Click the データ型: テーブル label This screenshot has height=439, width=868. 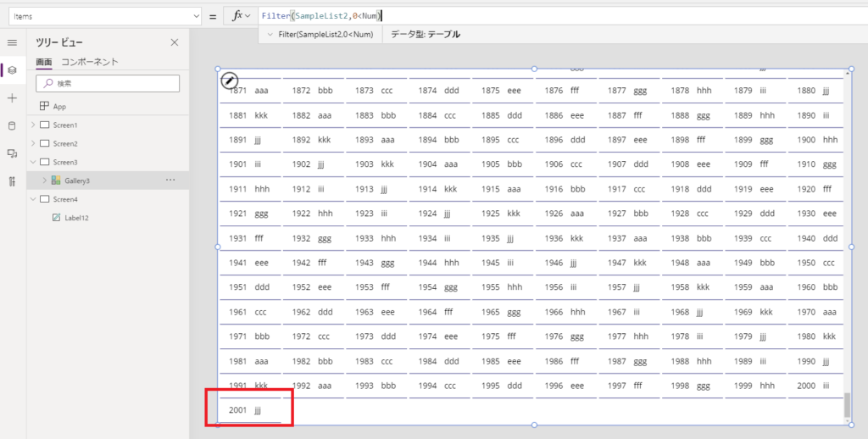tap(426, 34)
